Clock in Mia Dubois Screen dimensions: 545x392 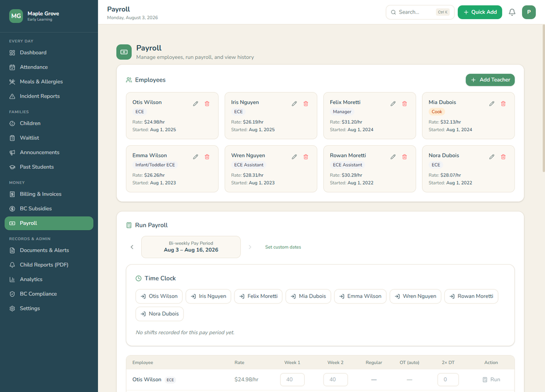308,297
